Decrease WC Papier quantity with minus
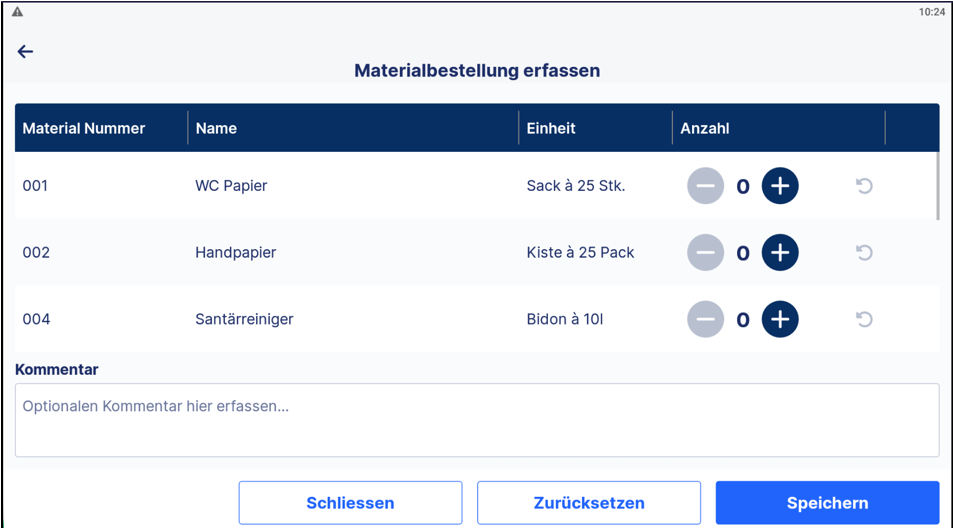This screenshot has height=528, width=953. click(705, 186)
